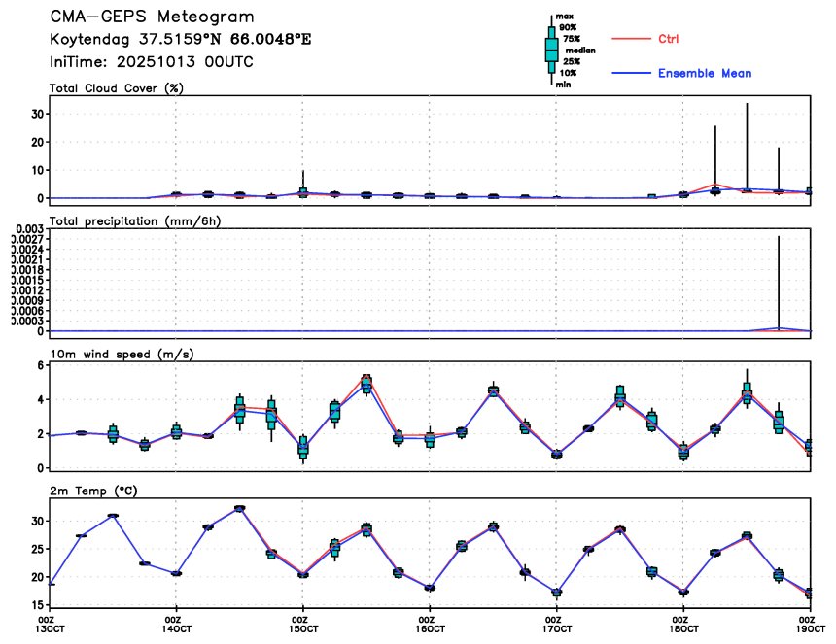836x644 pixels.
Task: Click the '00Z 17OCT' axis label
Action: point(557,625)
